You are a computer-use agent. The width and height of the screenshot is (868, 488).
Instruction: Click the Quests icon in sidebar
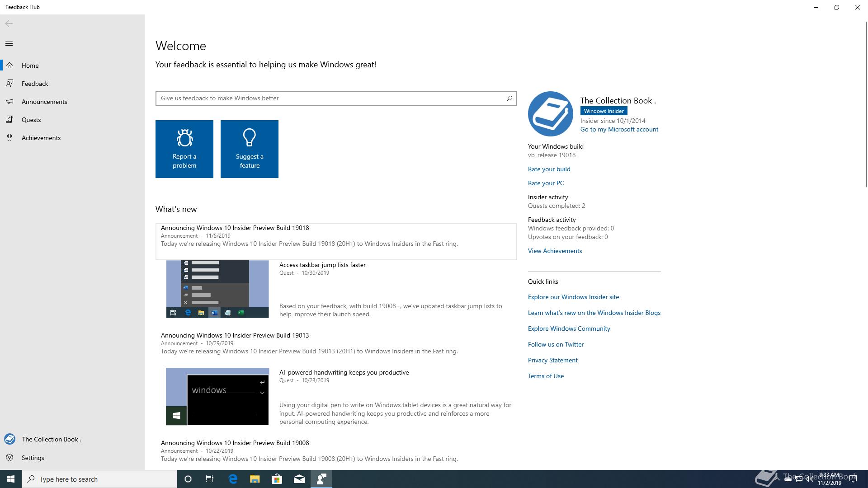click(9, 120)
